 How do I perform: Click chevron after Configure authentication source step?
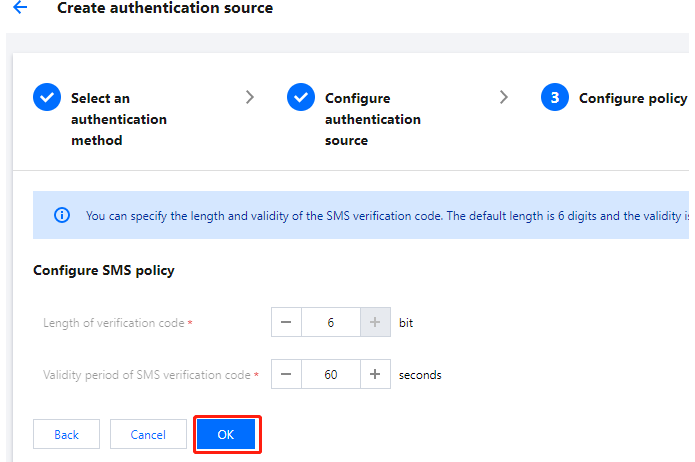504,97
